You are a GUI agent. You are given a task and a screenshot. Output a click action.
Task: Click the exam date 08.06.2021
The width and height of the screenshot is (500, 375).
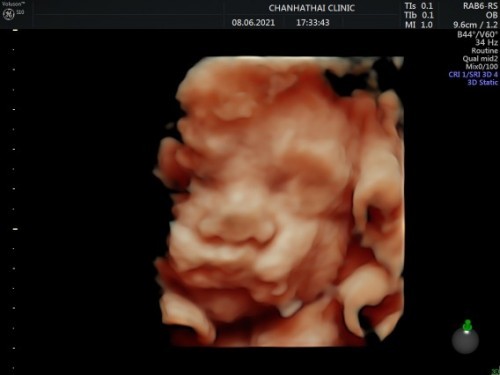(253, 23)
